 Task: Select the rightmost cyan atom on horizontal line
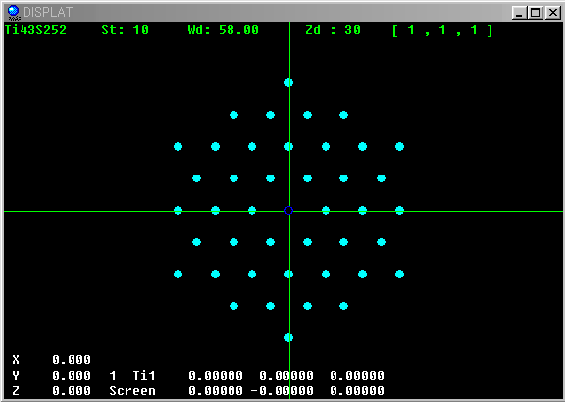pyautogui.click(x=399, y=210)
